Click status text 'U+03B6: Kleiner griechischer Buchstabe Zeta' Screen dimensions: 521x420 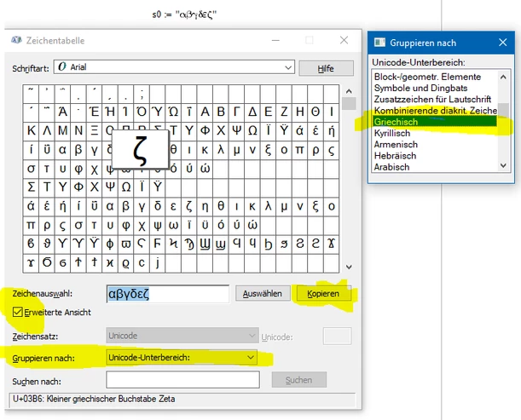94,399
